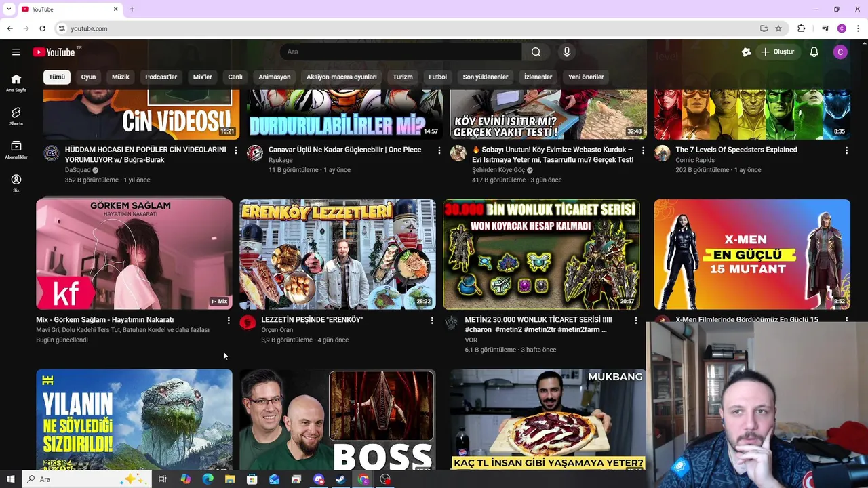Select the Futbol filter chip

coord(438,77)
